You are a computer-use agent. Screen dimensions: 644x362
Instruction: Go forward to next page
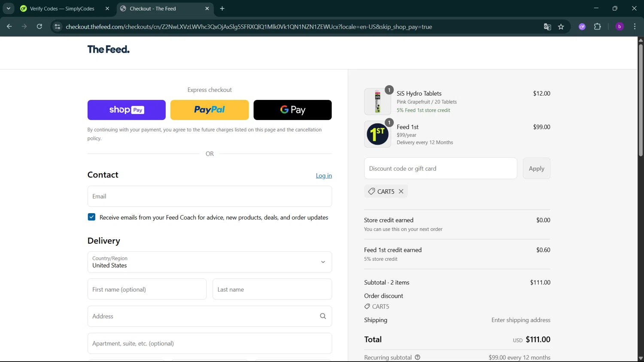coord(24,27)
